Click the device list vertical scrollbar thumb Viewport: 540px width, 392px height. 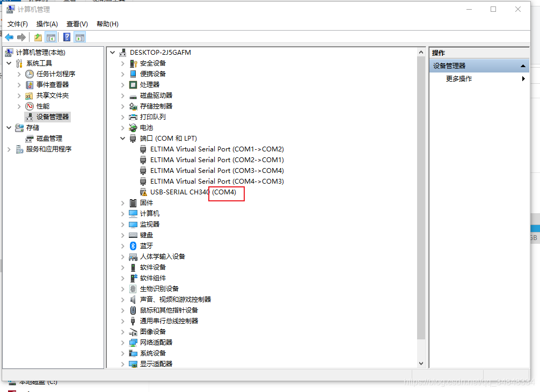[x=421, y=198]
